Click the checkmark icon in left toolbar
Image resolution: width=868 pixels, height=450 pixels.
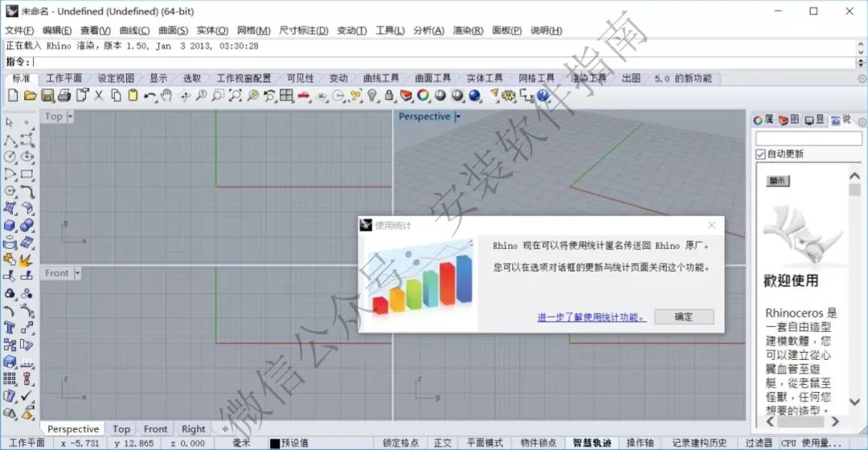27,395
